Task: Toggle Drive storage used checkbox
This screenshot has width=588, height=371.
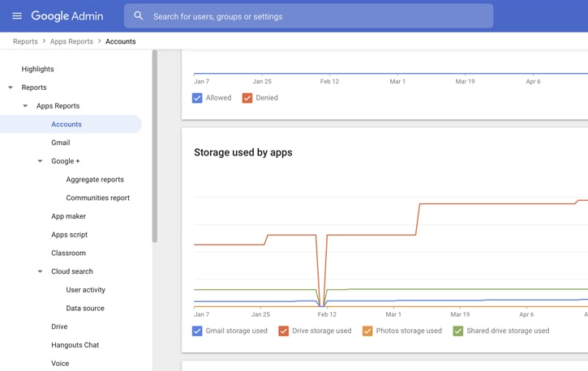Action: point(284,331)
